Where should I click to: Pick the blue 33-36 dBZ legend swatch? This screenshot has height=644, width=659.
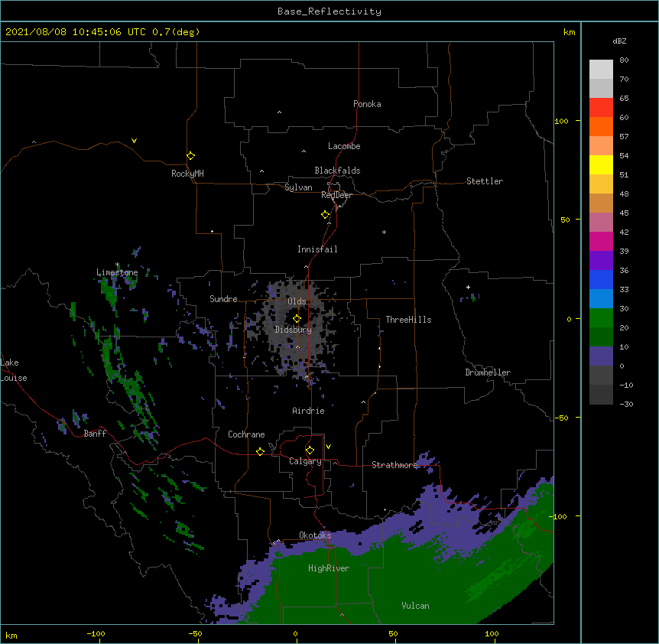pos(601,279)
